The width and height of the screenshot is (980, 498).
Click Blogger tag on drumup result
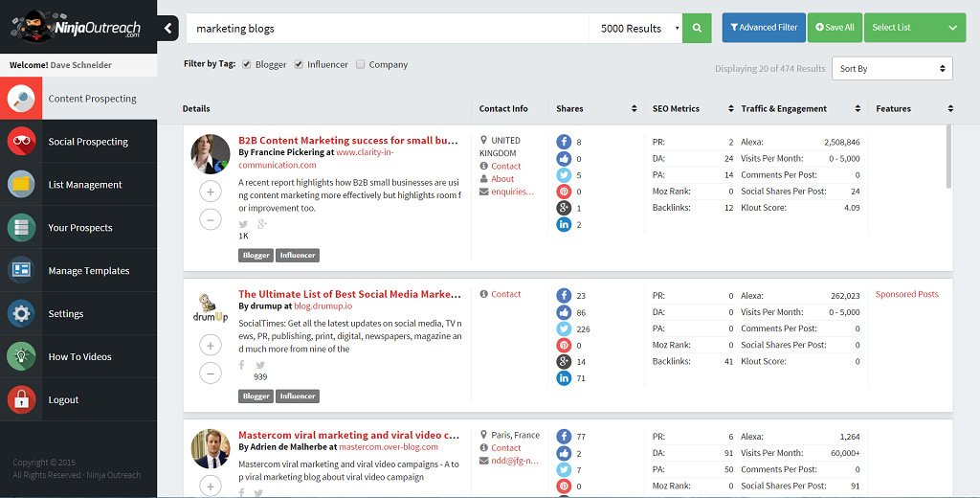tap(256, 396)
